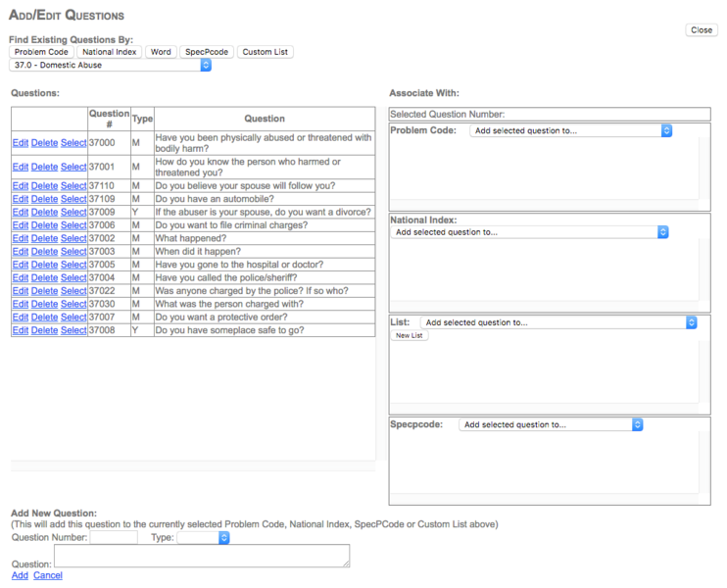Screen dimensions: 727x588
Task: Open the 37.0 - Domestic Abuse dropdown
Action: 111,65
